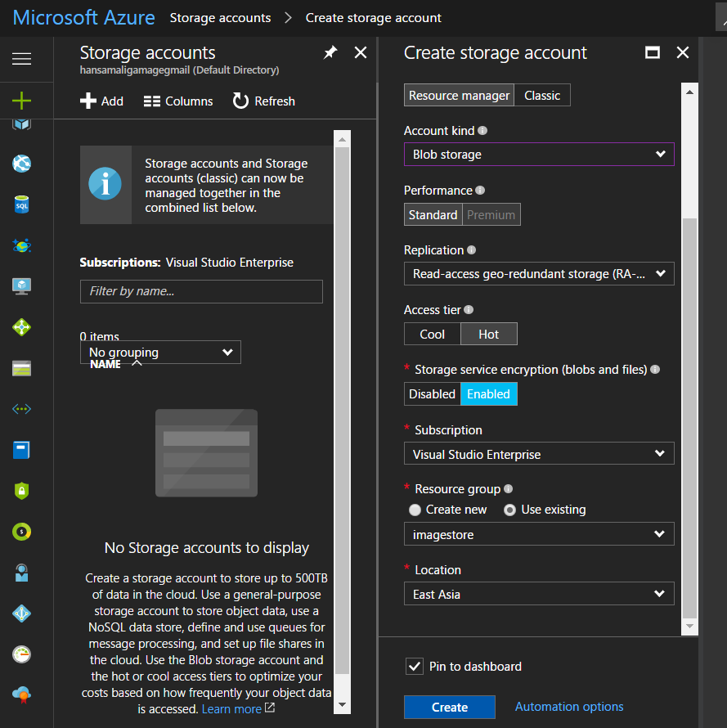The image size is (727, 728).
Task: Expand imagestore resource group dropdown
Action: (539, 534)
